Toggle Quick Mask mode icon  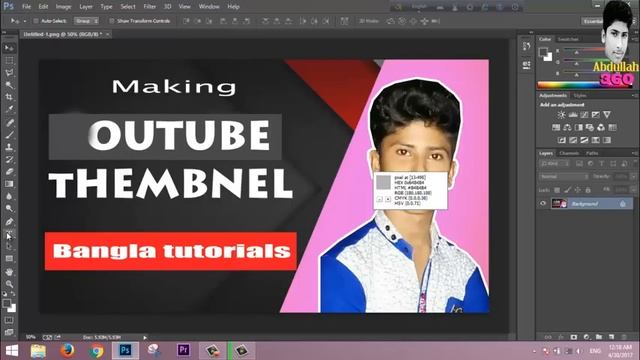9,320
